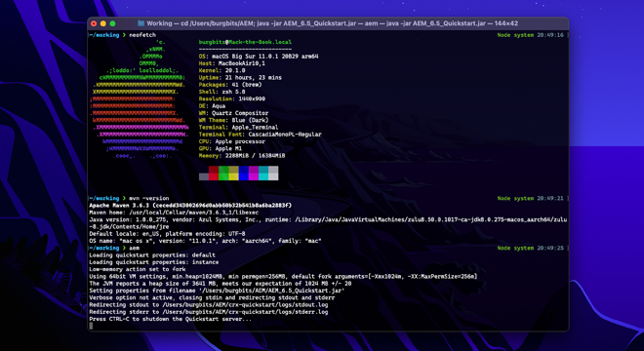The height and width of the screenshot is (351, 644).
Task: Click the bright yellow color block in neofetch palette's lower row
Action: pyautogui.click(x=233, y=176)
